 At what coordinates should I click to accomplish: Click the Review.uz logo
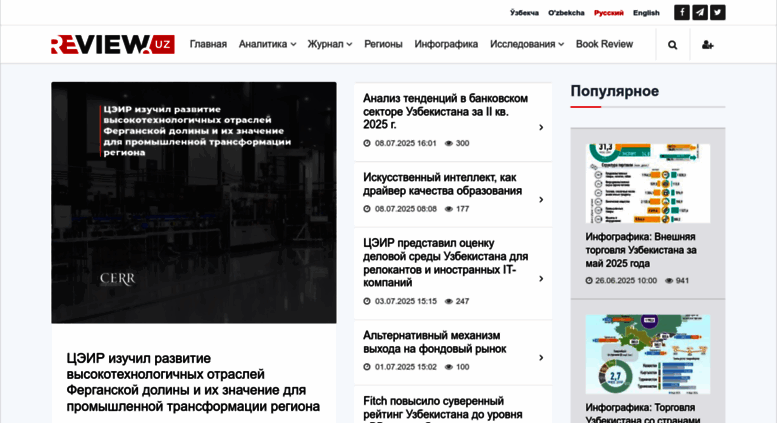[113, 44]
